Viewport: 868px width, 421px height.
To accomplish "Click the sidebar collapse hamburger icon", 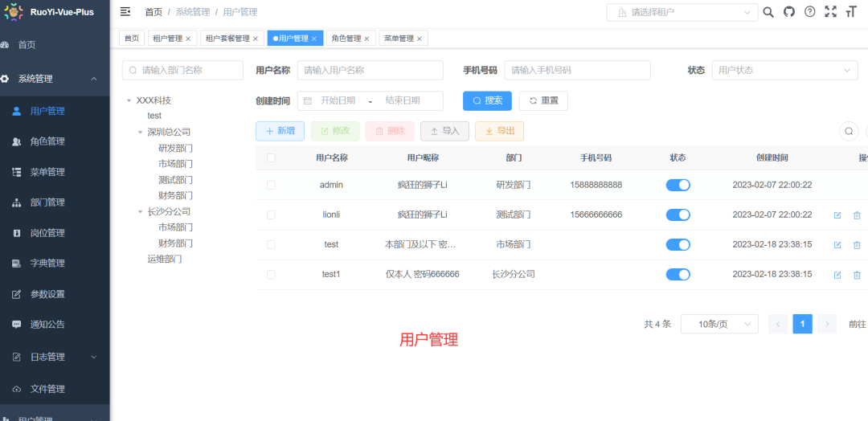I will [x=125, y=12].
